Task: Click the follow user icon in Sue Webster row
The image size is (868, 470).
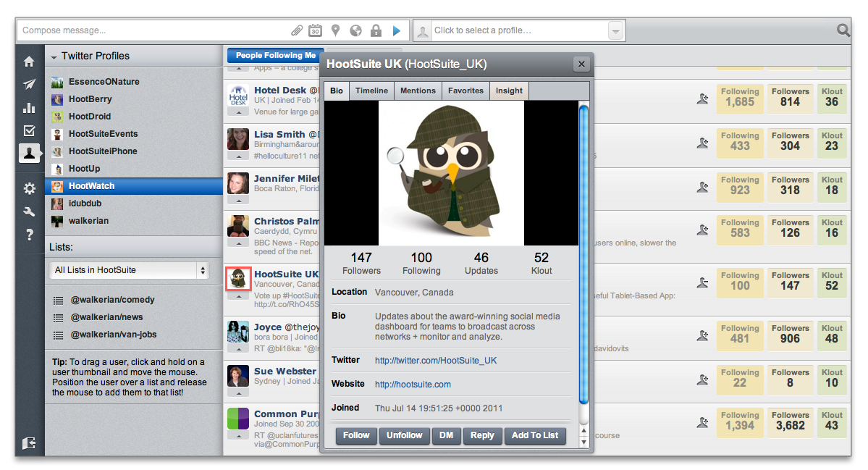Action: coord(702,379)
